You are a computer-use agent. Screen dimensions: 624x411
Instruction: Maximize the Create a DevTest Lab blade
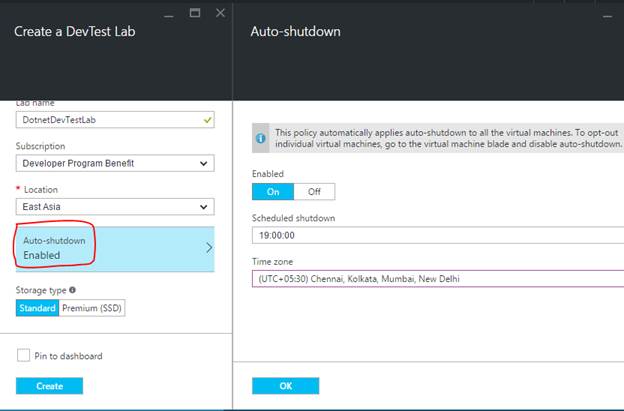[x=194, y=13]
